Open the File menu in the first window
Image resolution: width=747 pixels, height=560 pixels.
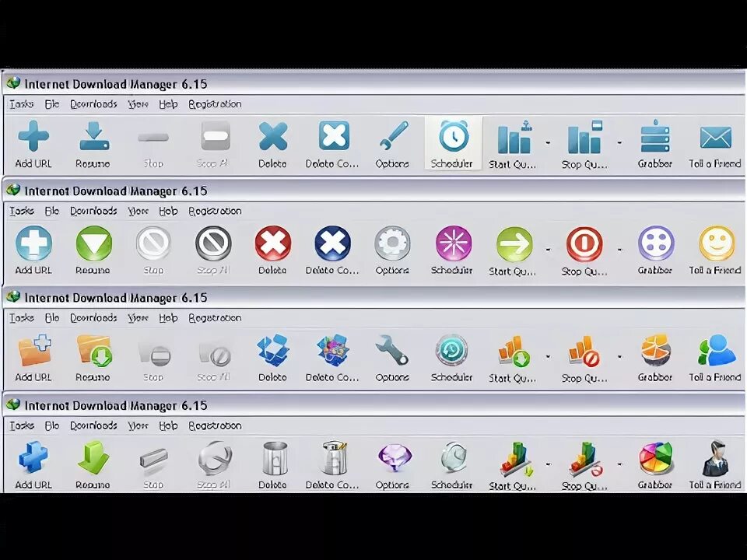[x=51, y=103]
